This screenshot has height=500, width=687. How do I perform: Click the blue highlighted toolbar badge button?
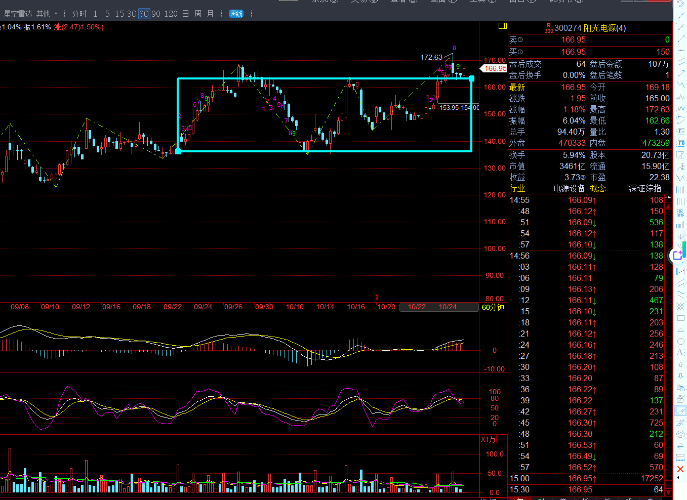tap(234, 15)
